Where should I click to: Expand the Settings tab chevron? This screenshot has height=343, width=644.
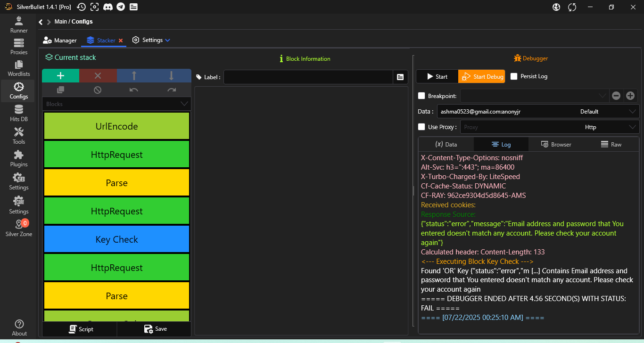(167, 40)
